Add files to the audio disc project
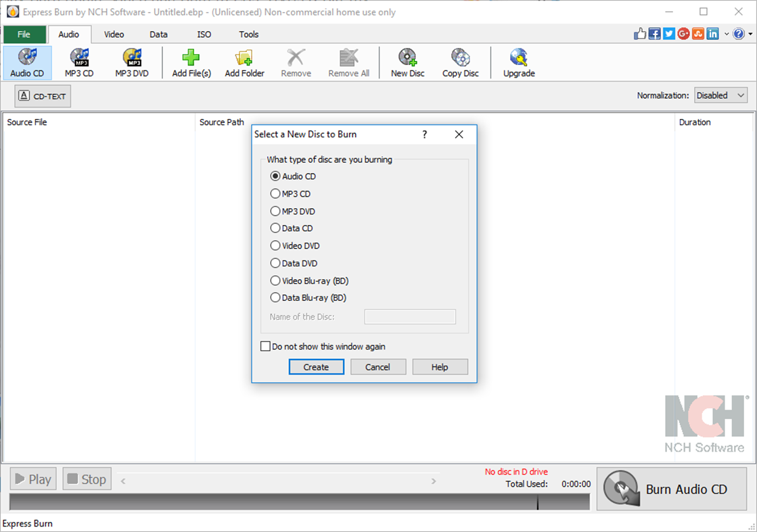757x532 pixels. pyautogui.click(x=191, y=62)
